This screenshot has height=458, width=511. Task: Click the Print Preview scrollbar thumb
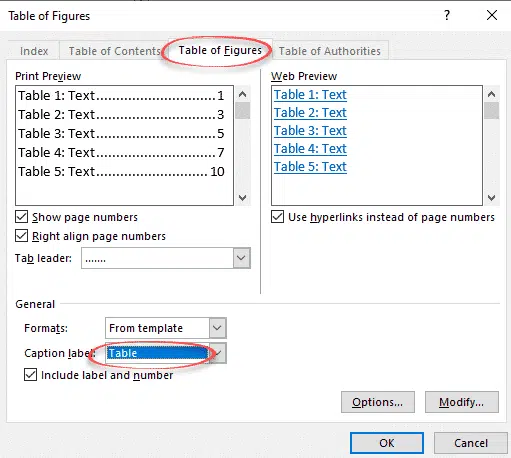243,111
